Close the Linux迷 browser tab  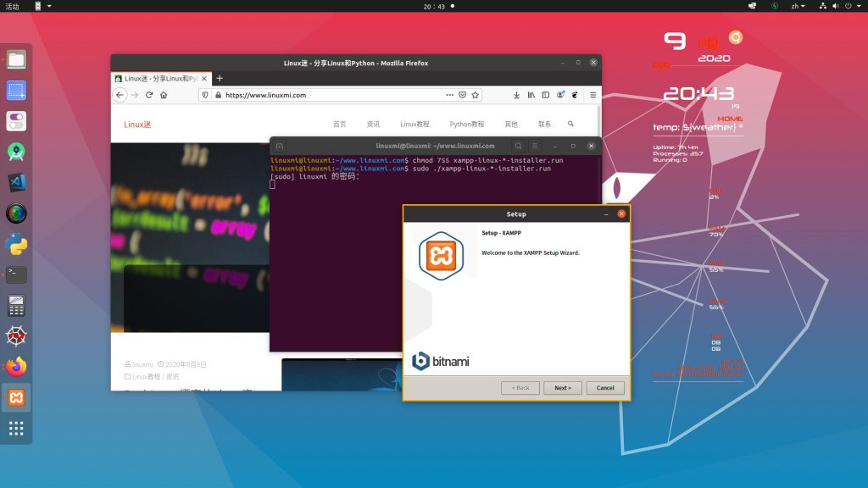click(204, 79)
